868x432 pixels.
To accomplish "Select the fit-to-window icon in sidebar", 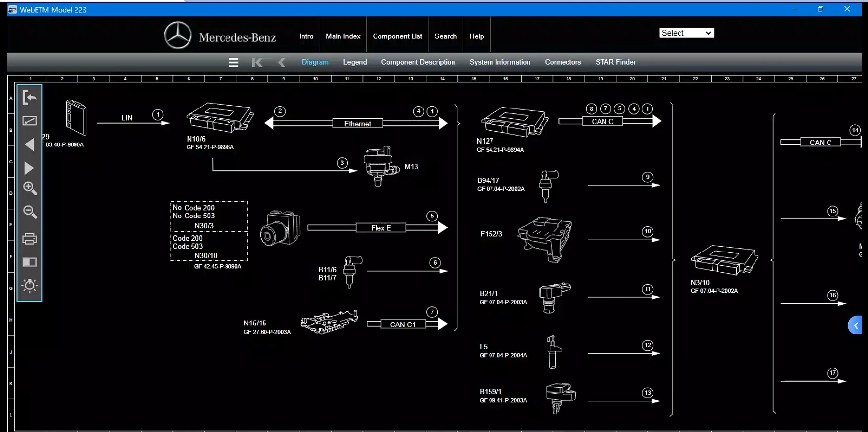I will click(30, 121).
